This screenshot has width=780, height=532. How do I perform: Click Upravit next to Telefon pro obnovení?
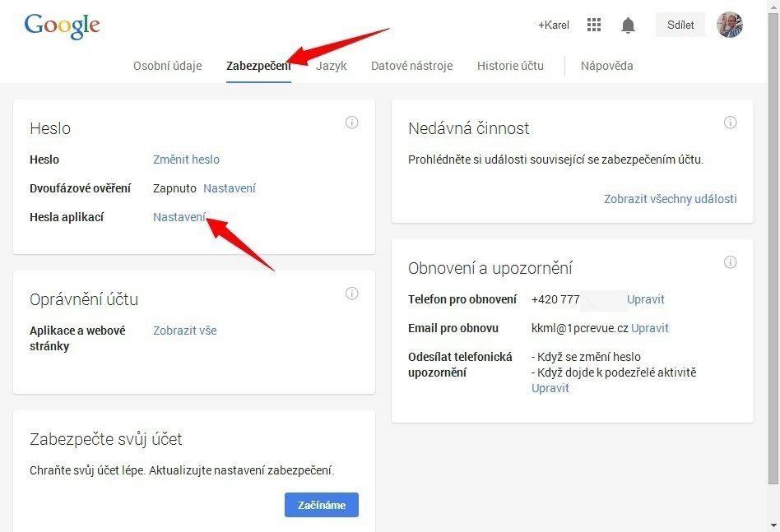[646, 299]
